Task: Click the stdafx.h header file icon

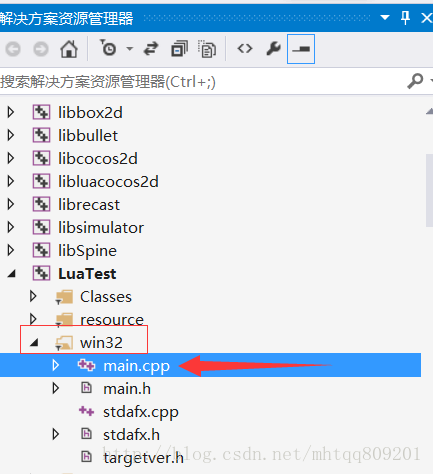Action: (x=87, y=434)
